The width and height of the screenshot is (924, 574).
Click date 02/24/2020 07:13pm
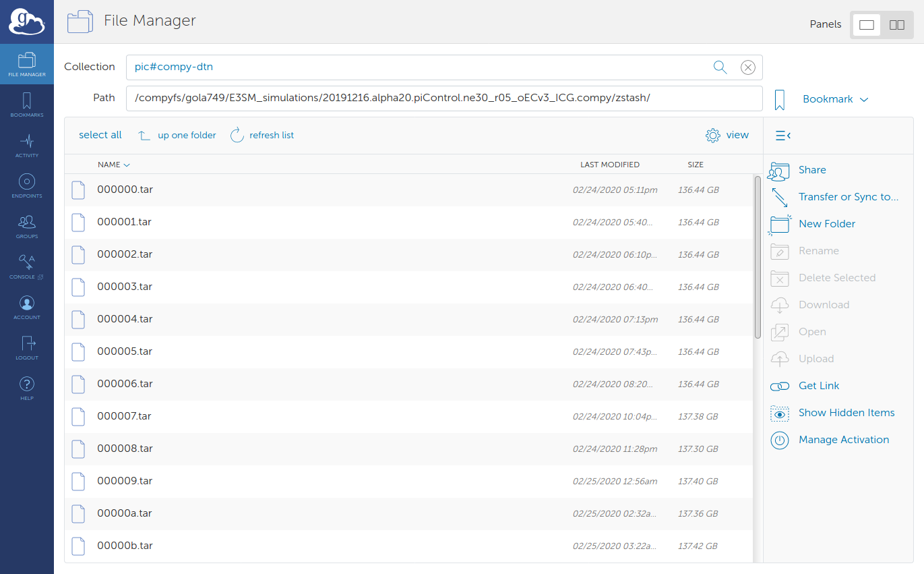pos(615,320)
